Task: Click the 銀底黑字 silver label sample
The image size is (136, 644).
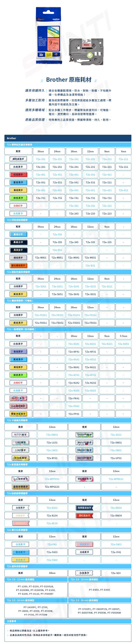Action: click(18, 258)
